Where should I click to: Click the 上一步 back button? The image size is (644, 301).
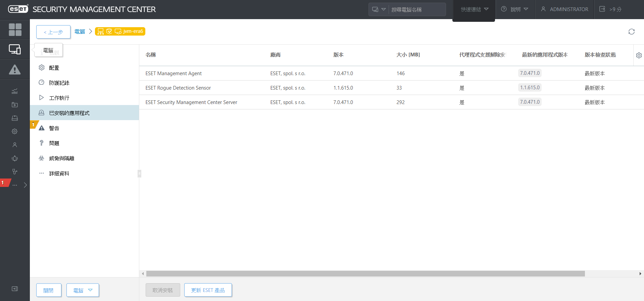(53, 32)
